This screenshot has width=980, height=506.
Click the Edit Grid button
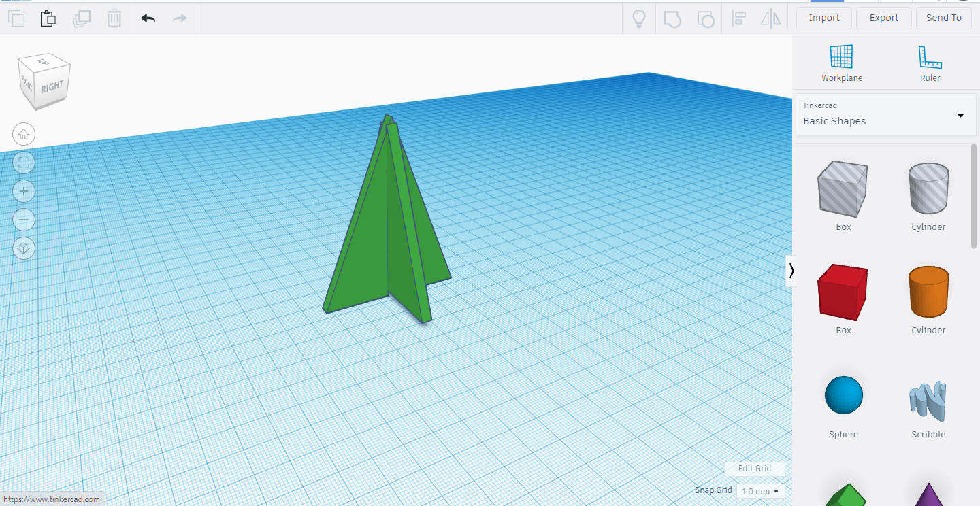pyautogui.click(x=755, y=469)
